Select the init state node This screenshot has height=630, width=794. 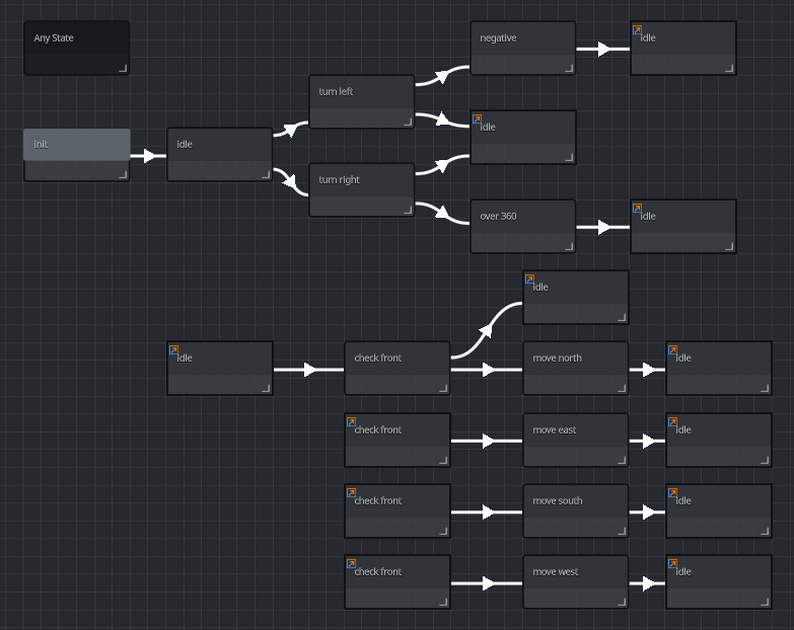point(77,154)
